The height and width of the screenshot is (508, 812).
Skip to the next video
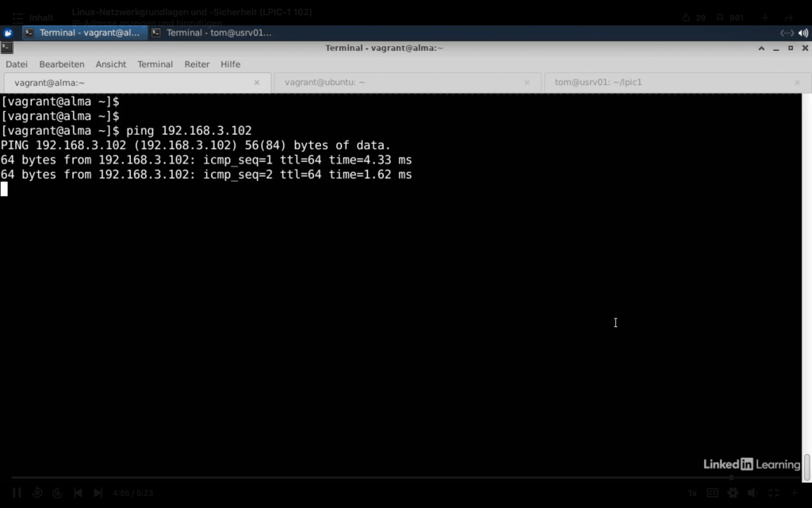[x=98, y=493]
